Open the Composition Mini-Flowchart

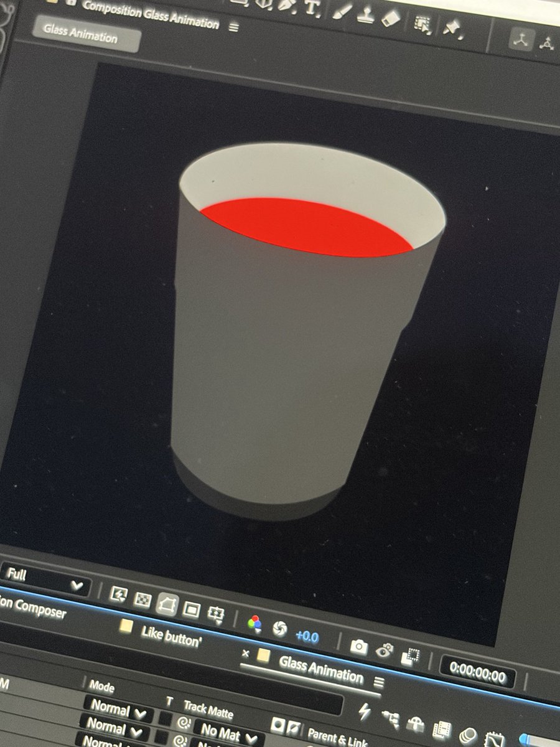point(391,720)
